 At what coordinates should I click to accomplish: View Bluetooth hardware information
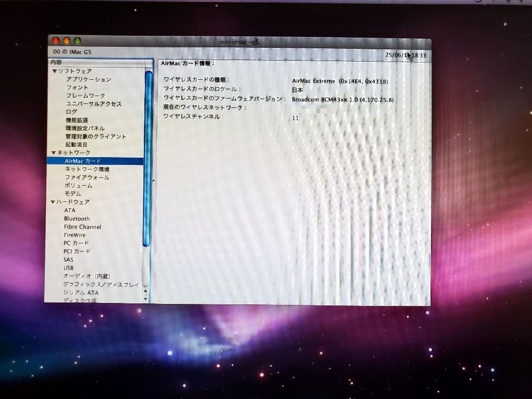click(x=77, y=219)
